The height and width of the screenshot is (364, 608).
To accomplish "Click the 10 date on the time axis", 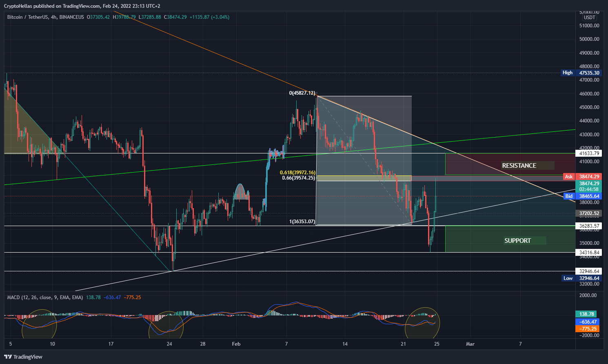I will tap(52, 344).
